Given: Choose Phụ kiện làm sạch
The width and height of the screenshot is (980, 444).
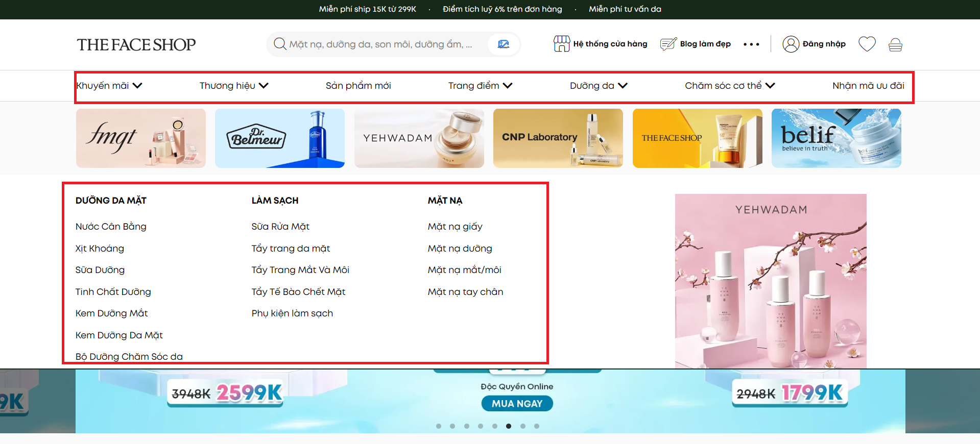Looking at the screenshot, I should (292, 313).
